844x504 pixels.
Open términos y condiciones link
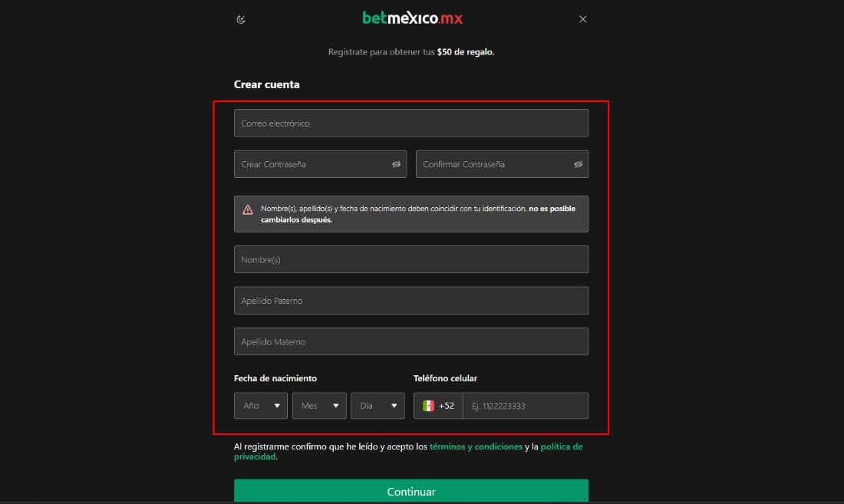476,446
